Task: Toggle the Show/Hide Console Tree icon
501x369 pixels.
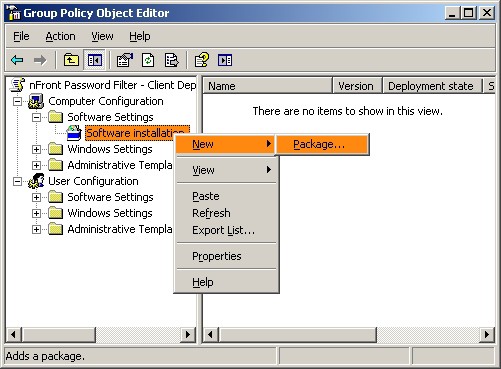Action: 95,60
